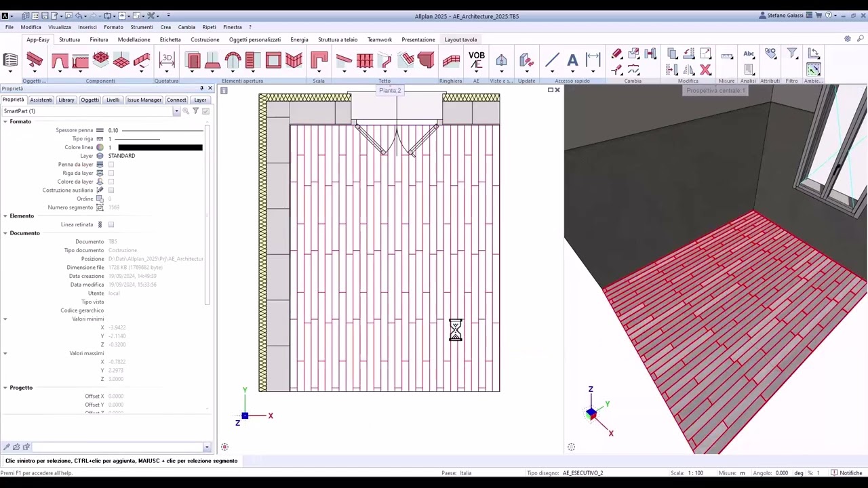Open the Connect palette tab
The image size is (868, 488).
coord(176,100)
